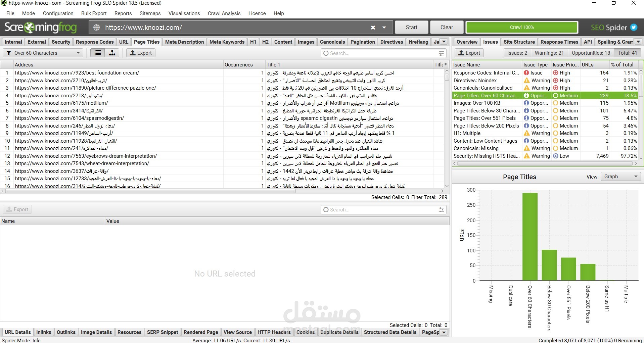Open the URL history dropdown arrow
644x343 pixels.
384,28
